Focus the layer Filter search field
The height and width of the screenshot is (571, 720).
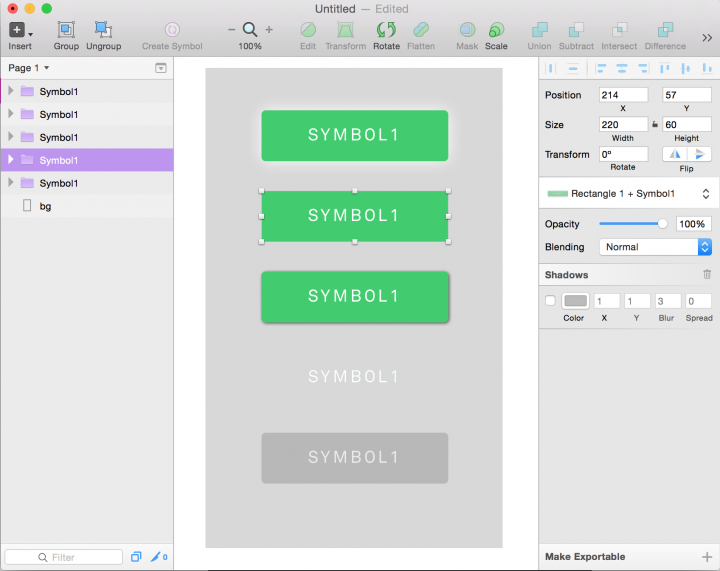[63, 557]
